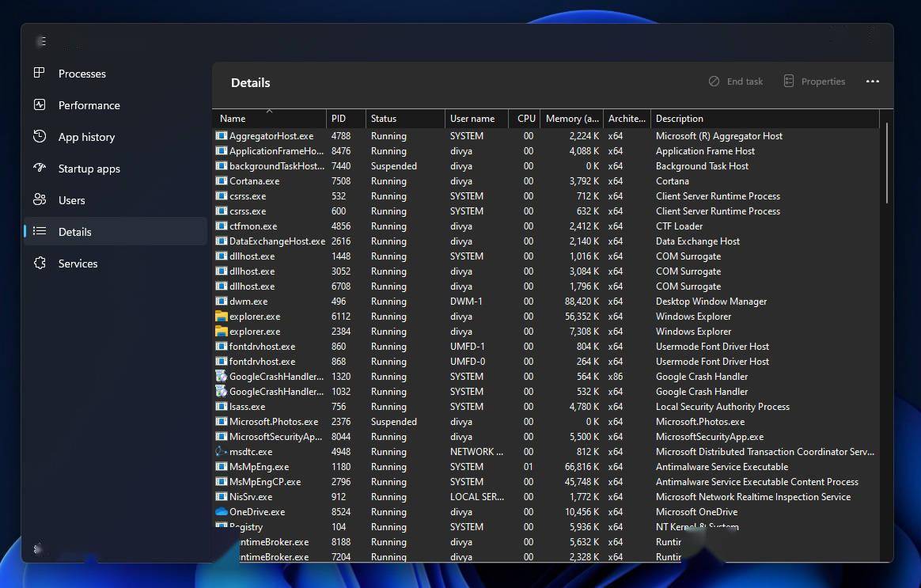Image resolution: width=921 pixels, height=588 pixels.
Task: Show the Users section
Action: (x=72, y=199)
